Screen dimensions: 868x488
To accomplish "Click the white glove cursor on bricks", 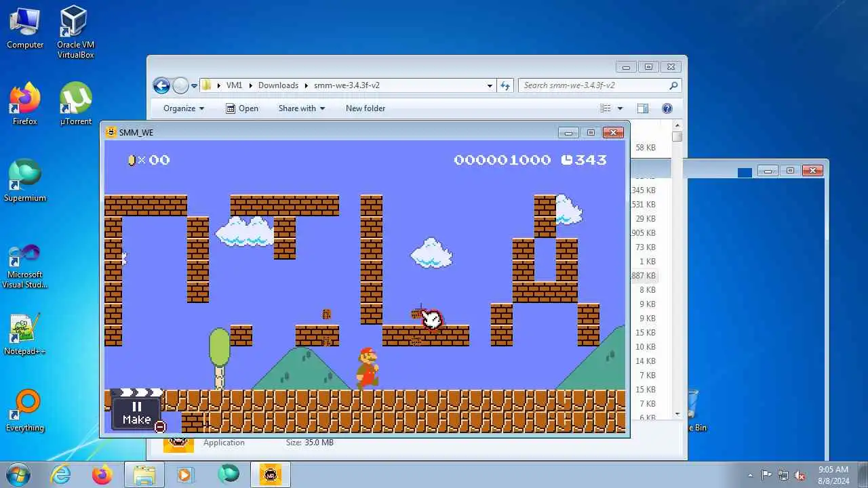I will pyautogui.click(x=432, y=318).
